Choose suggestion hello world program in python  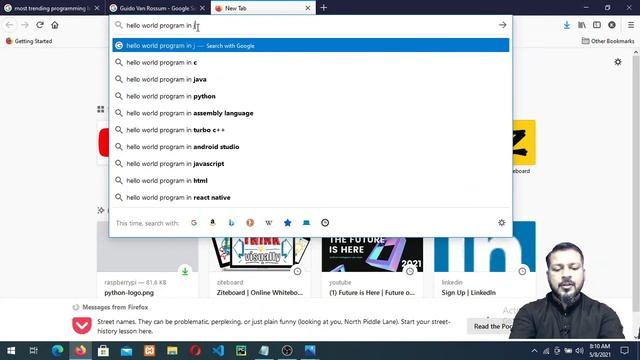click(x=311, y=96)
